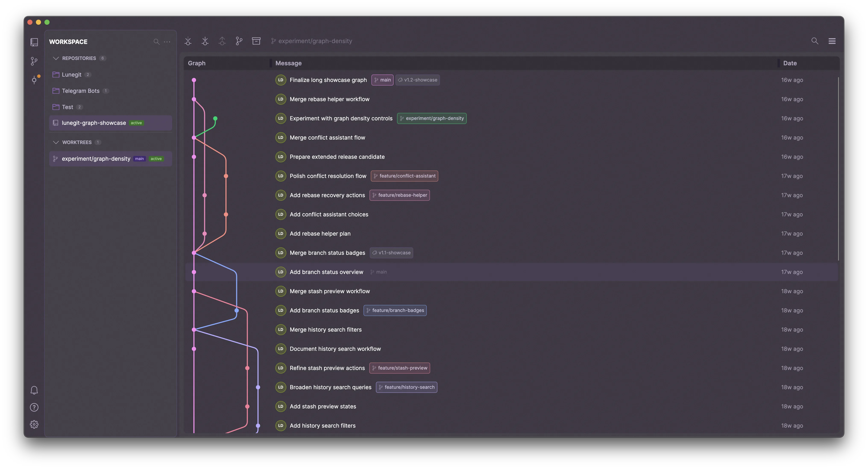Open the settings gear icon
Image resolution: width=868 pixels, height=469 pixels.
34,425
